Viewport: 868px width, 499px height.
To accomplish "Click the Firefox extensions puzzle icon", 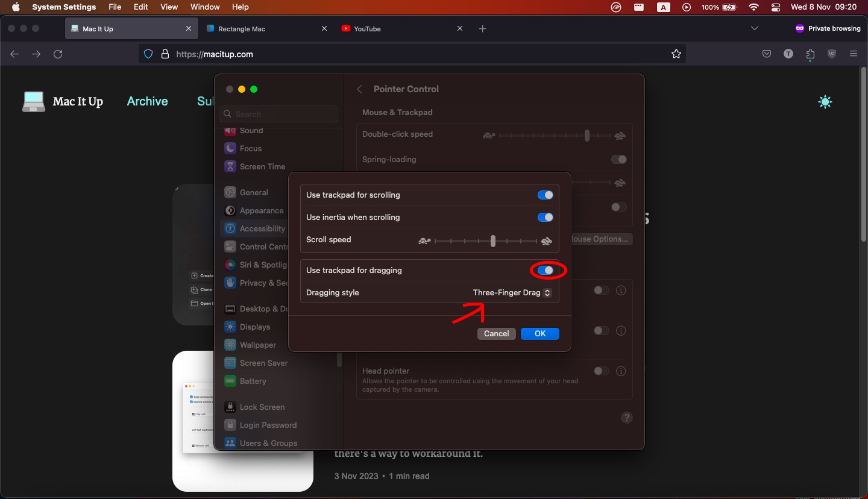I will [x=810, y=54].
